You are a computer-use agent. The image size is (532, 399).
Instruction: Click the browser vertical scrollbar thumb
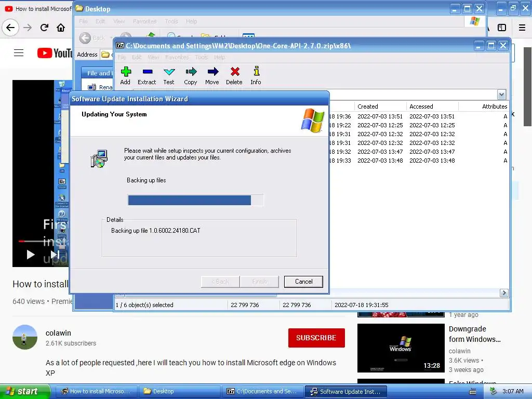tap(527, 87)
